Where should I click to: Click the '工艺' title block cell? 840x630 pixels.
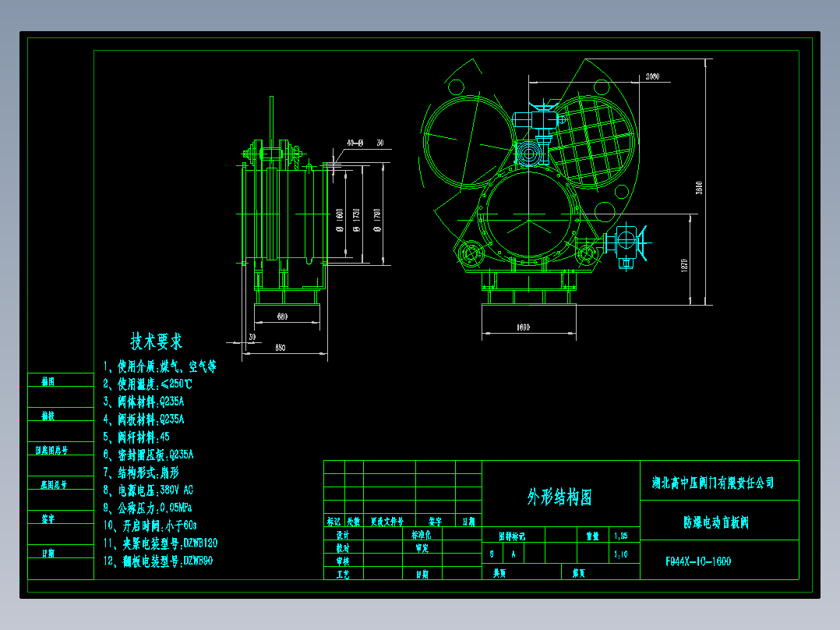tap(343, 574)
